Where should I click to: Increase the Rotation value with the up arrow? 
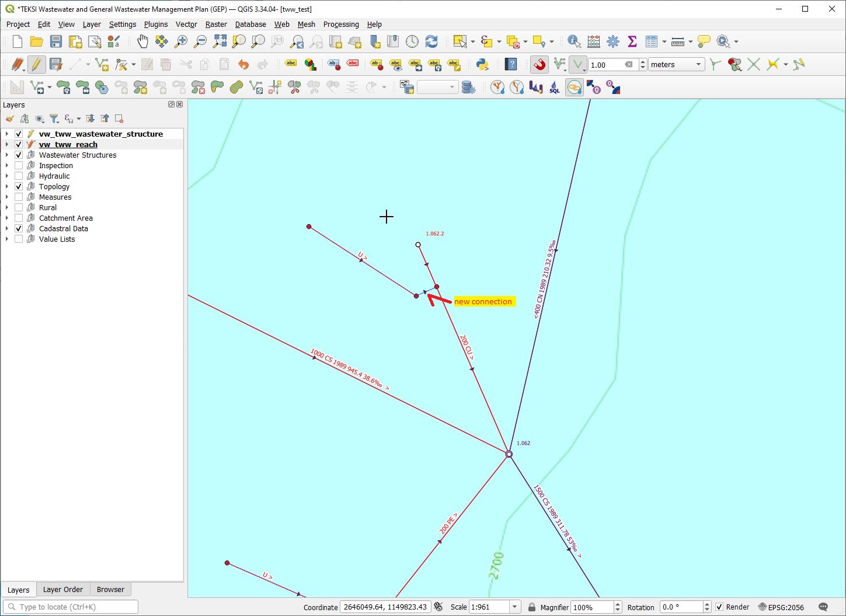707,604
